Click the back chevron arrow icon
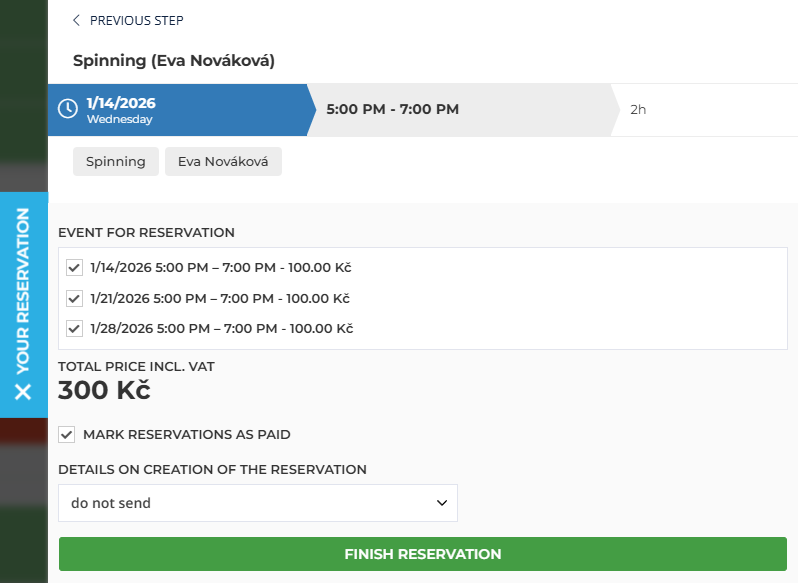Viewport: 798px width, 583px height. click(x=77, y=20)
